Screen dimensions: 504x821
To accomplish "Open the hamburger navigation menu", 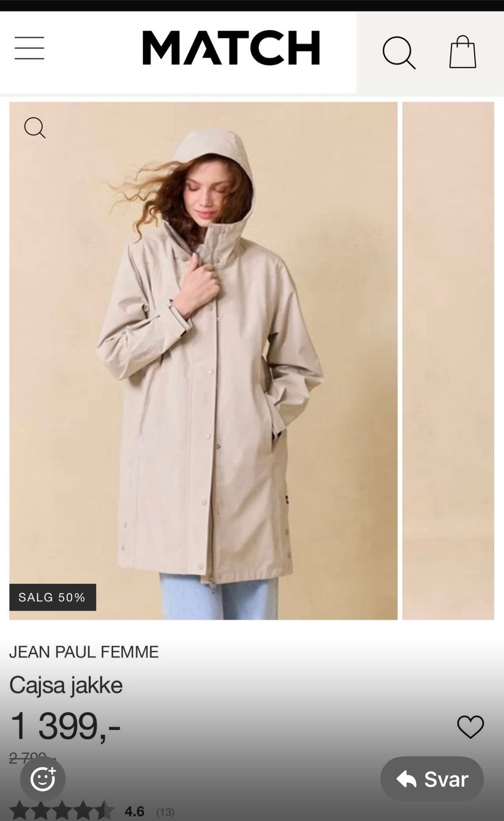I will (29, 48).
